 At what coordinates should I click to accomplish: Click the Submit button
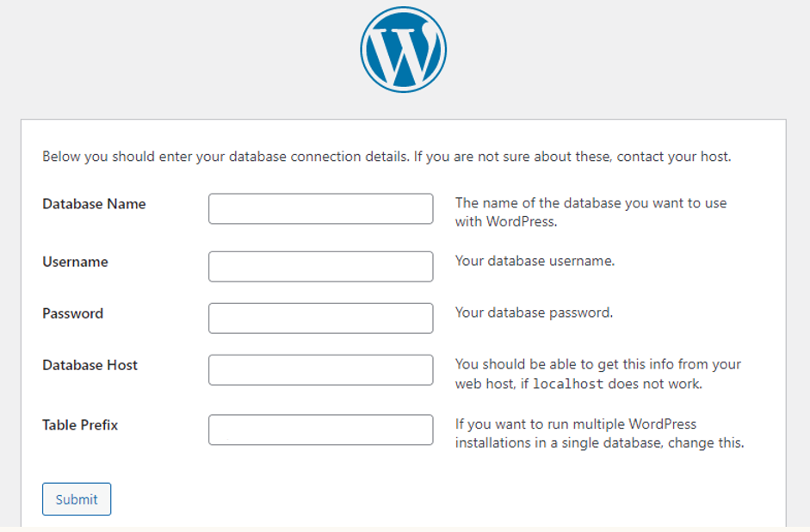76,499
